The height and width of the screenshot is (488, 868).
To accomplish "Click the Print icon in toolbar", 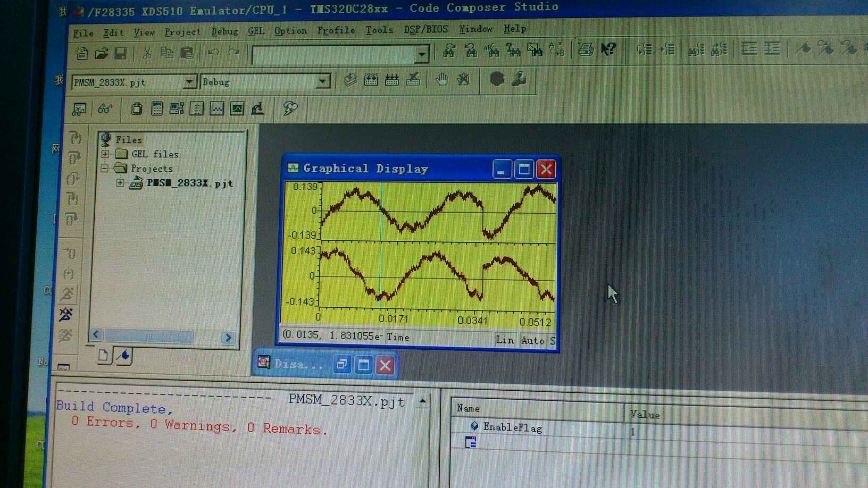I will pyautogui.click(x=586, y=49).
